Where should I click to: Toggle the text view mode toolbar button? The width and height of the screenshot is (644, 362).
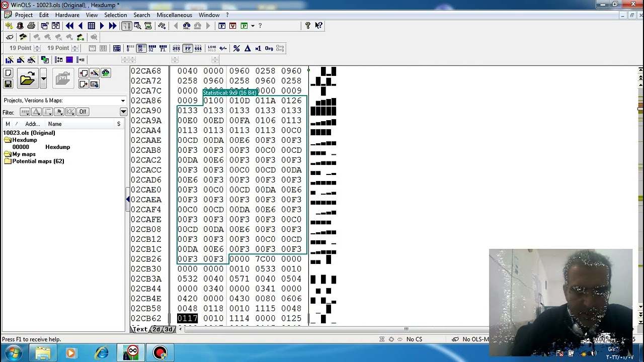click(127, 26)
